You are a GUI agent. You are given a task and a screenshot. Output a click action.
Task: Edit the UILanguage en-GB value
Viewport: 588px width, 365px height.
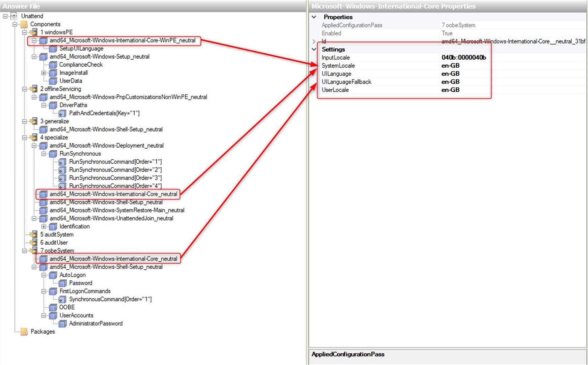450,74
